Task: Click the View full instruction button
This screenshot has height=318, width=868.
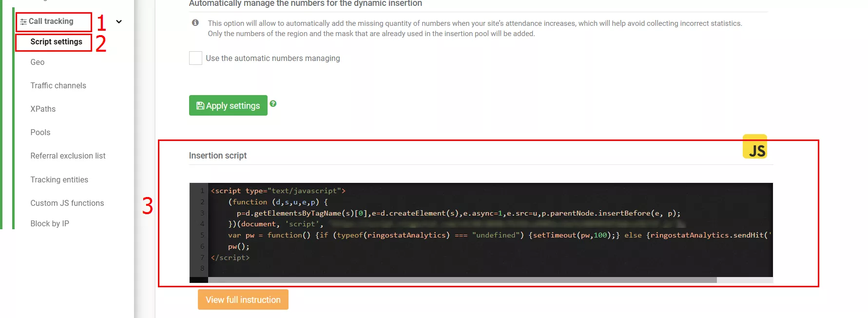Action: click(243, 299)
